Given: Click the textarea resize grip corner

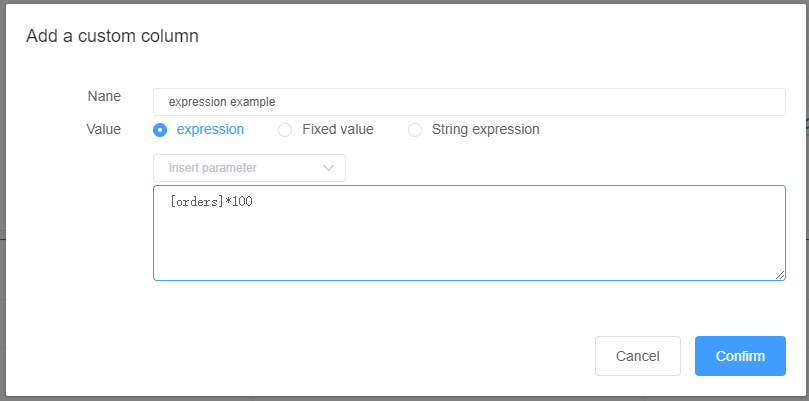Looking at the screenshot, I should click(x=780, y=275).
